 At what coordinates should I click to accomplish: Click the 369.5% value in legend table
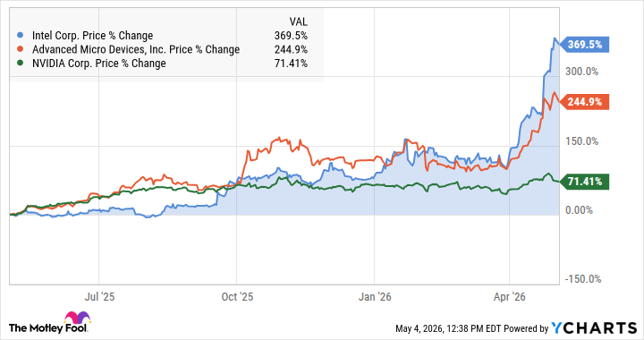[x=291, y=36]
